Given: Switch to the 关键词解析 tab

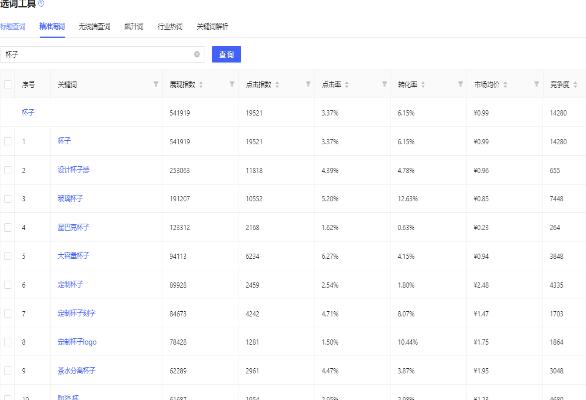Looking at the screenshot, I should [x=212, y=27].
